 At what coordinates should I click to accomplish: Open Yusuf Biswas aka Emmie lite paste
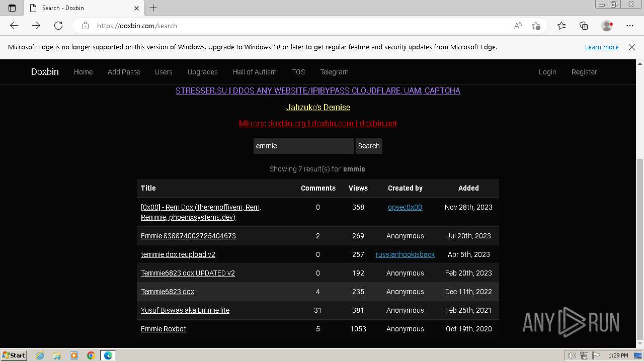185,310
